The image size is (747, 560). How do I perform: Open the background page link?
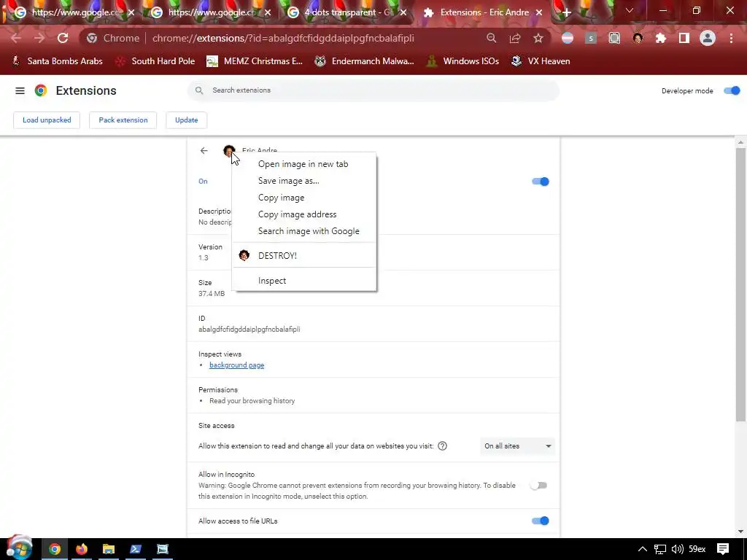(237, 365)
